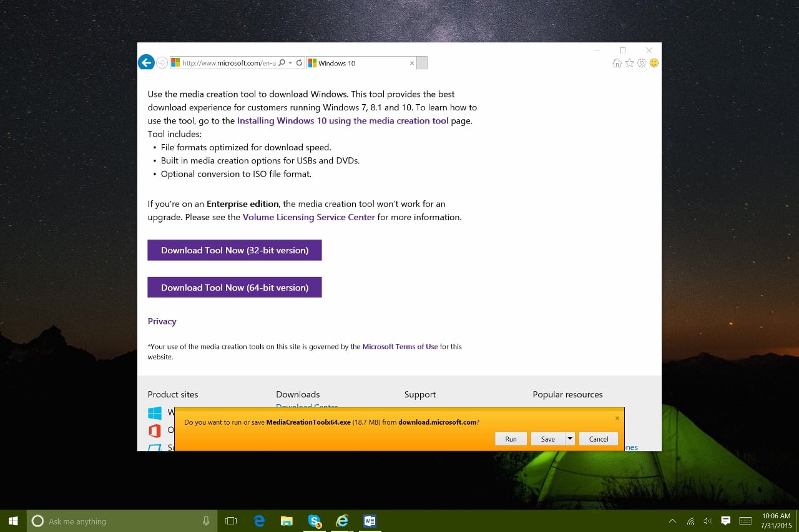Open Skype from the taskbar

coord(315,521)
